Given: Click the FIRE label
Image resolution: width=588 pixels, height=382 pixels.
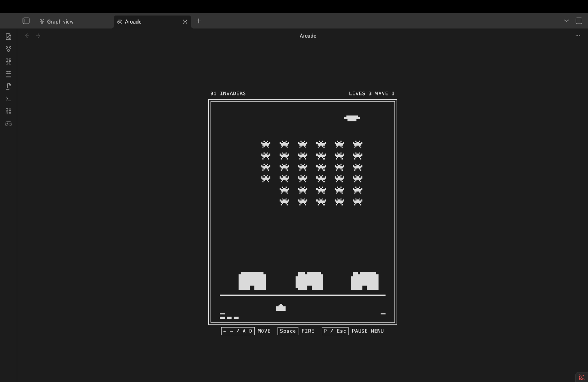Looking at the screenshot, I should 308,331.
